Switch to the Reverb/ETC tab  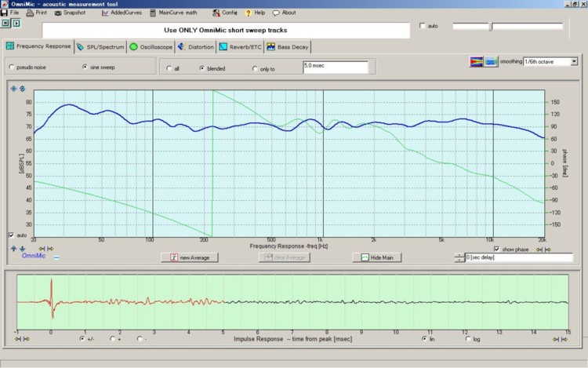pos(240,47)
